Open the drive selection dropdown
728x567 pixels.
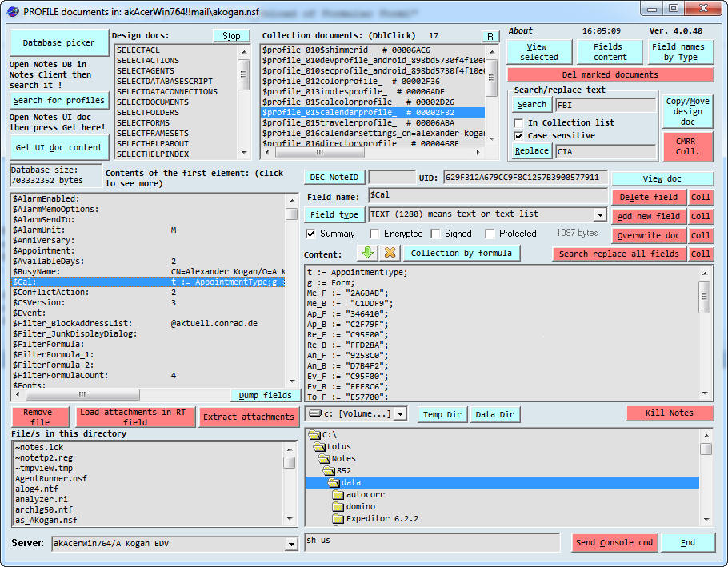[x=401, y=414]
